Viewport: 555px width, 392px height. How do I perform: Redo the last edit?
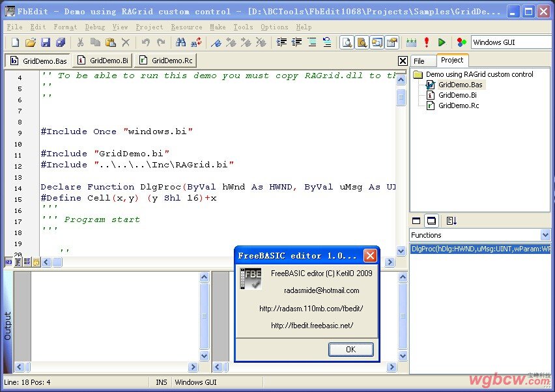click(x=161, y=42)
